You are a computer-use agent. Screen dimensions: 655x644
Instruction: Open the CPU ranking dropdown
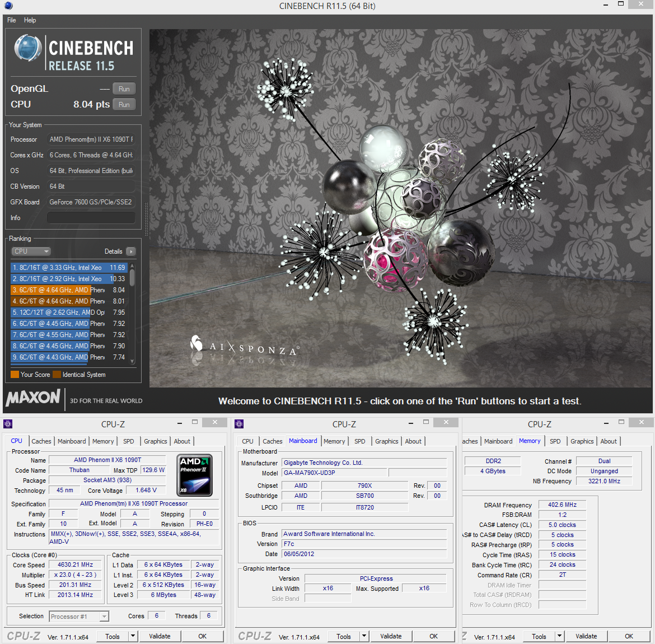click(30, 251)
